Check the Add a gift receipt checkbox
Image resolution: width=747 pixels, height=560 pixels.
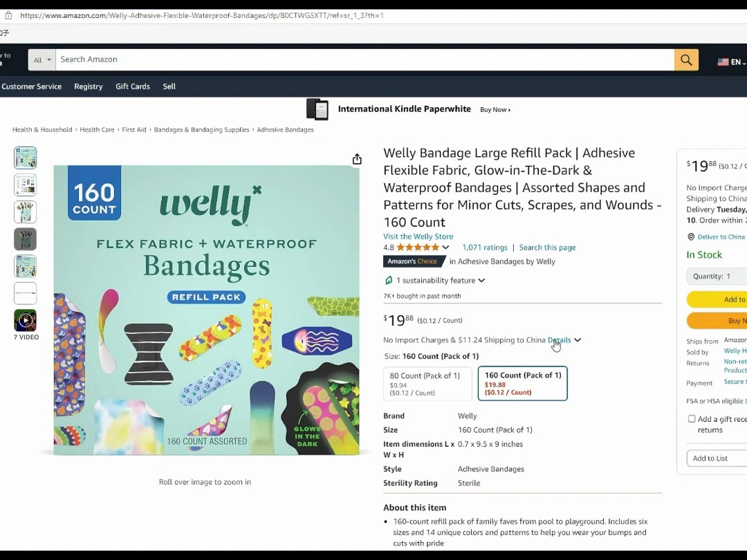[x=692, y=419]
